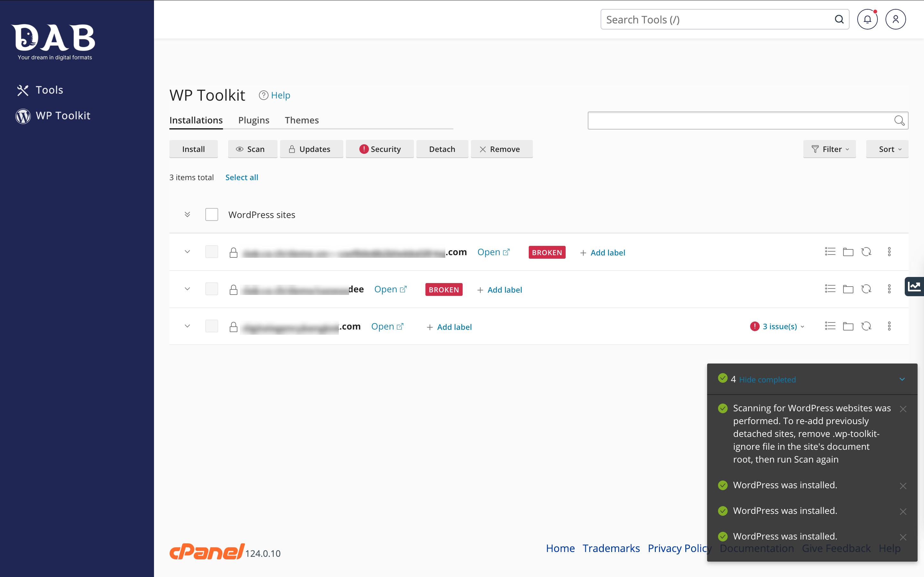This screenshot has height=577, width=924.
Task: Click the file manager icon for first site
Action: coord(848,253)
